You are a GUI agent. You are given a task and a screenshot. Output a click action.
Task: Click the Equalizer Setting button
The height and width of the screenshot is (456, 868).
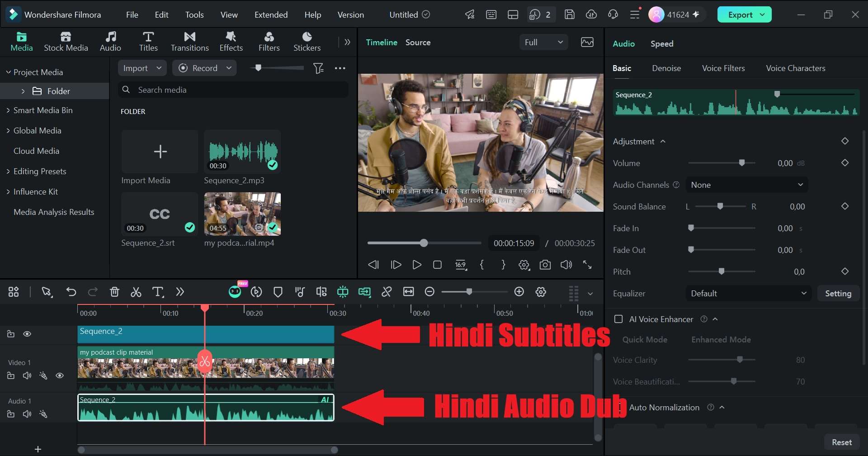click(838, 293)
